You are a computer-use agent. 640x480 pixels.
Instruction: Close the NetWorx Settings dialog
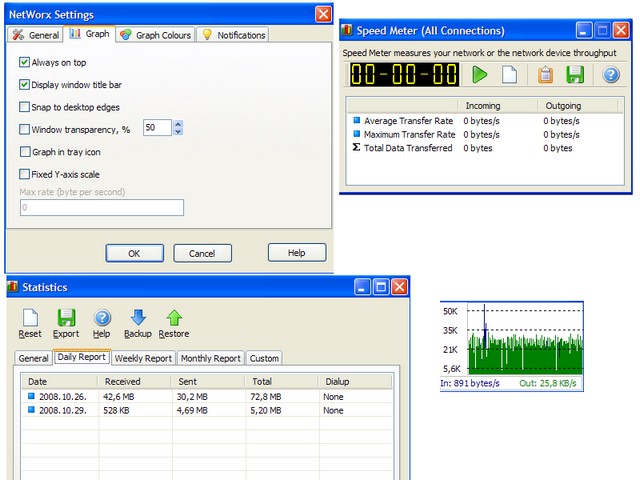point(323,14)
